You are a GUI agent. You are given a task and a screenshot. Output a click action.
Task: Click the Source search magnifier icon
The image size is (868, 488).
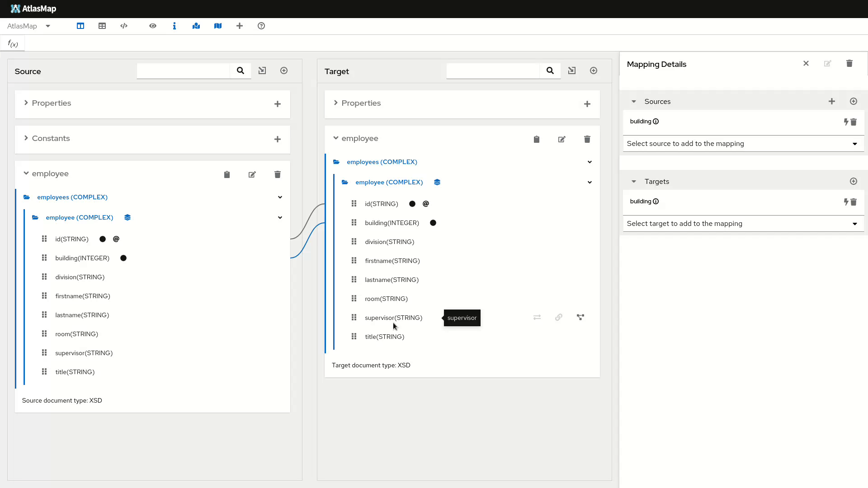[x=241, y=70]
